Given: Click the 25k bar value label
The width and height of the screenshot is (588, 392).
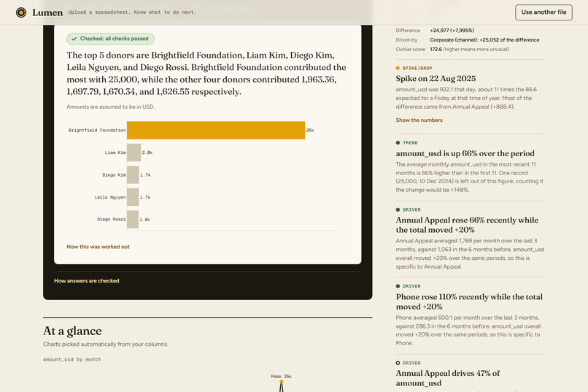Looking at the screenshot, I should click(x=310, y=130).
